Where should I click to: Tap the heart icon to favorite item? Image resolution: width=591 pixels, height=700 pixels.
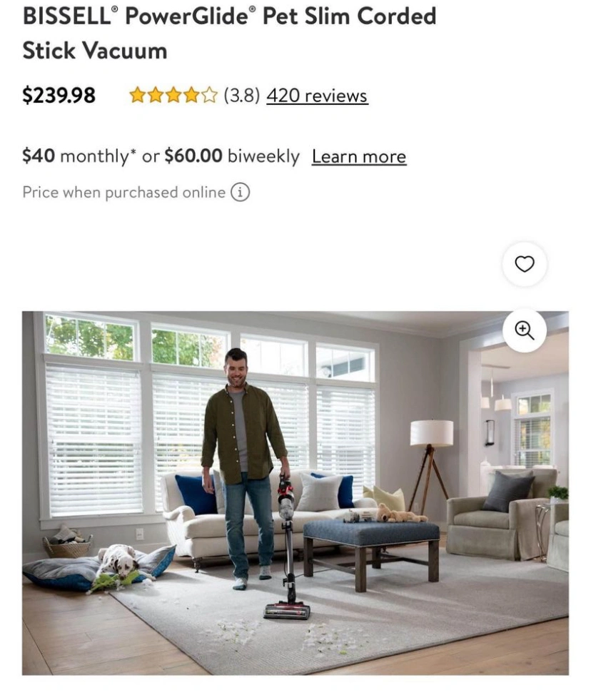525,264
